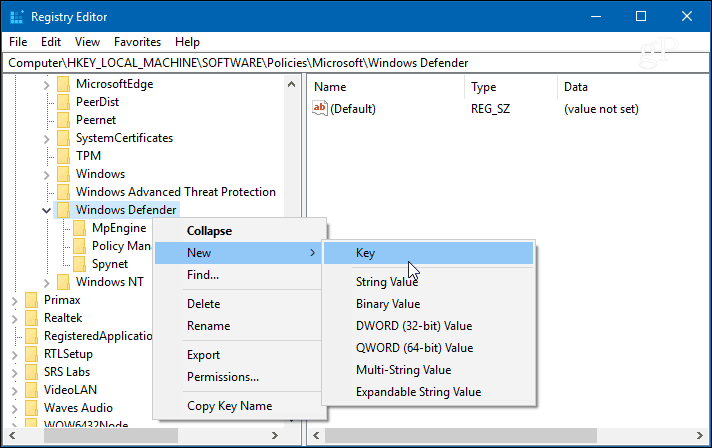Open the View menu
The height and width of the screenshot is (448, 712).
point(87,42)
